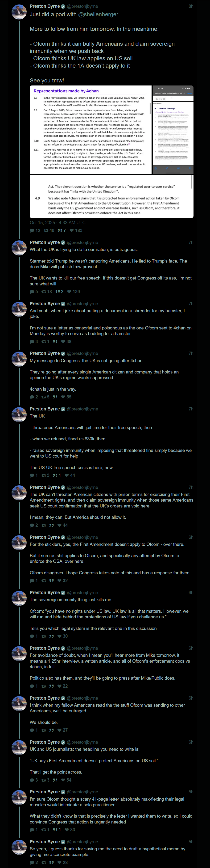The image size is (210, 868).
Task: Open the @shellenberger mention link
Action: [98, 15]
